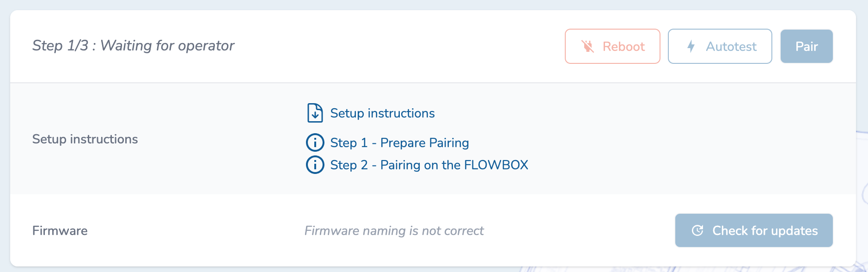
Task: Download the Setup instructions document
Action: coord(382,112)
